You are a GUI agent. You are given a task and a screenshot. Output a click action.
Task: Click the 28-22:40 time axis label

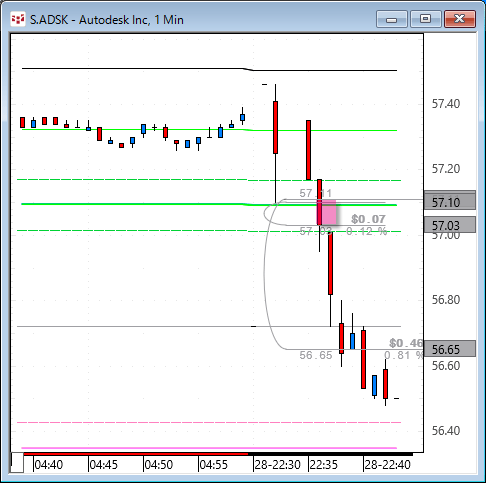(387, 464)
